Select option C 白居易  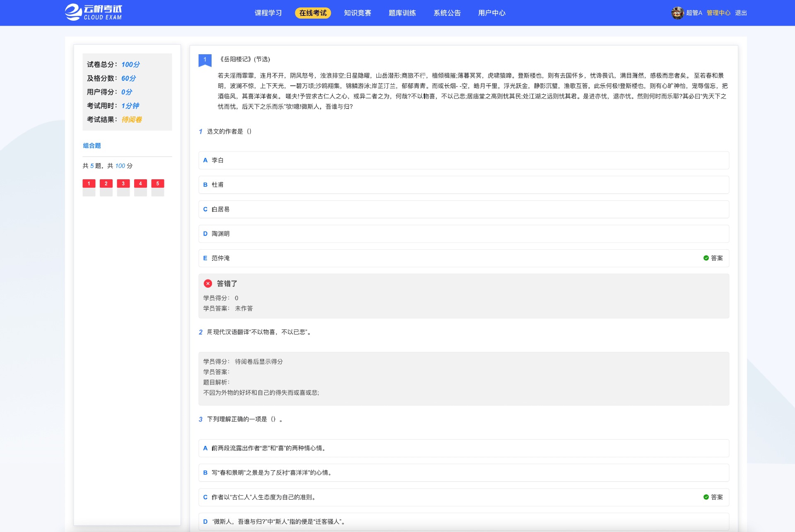pyautogui.click(x=464, y=209)
